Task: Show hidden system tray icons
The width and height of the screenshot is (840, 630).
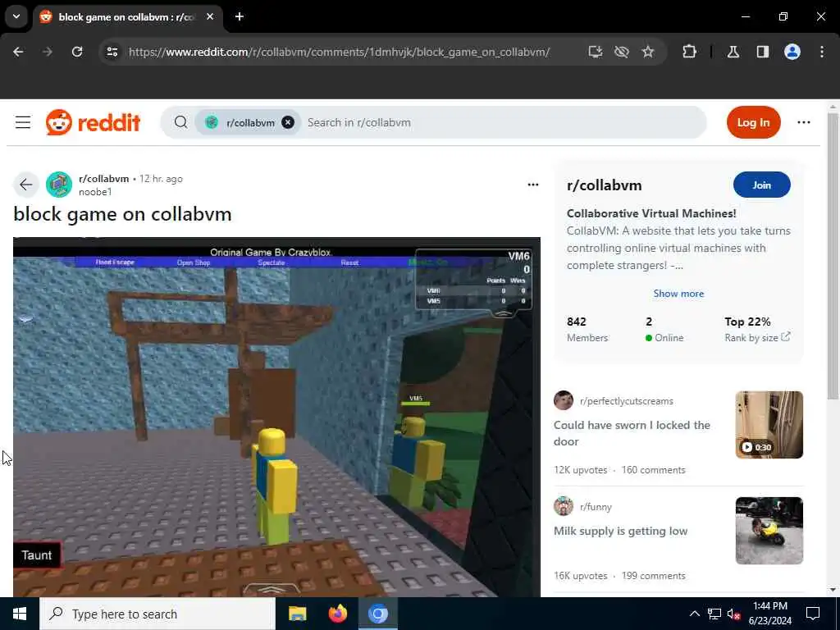Action: 694,614
